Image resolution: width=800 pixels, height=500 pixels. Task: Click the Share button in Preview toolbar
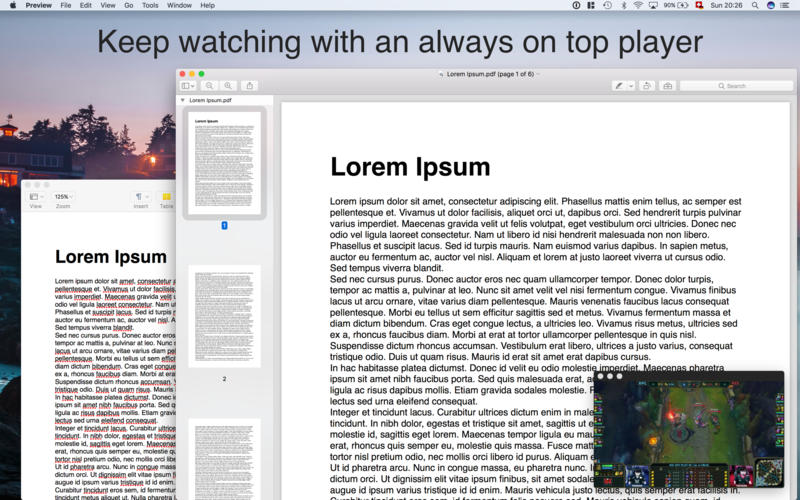pos(250,86)
